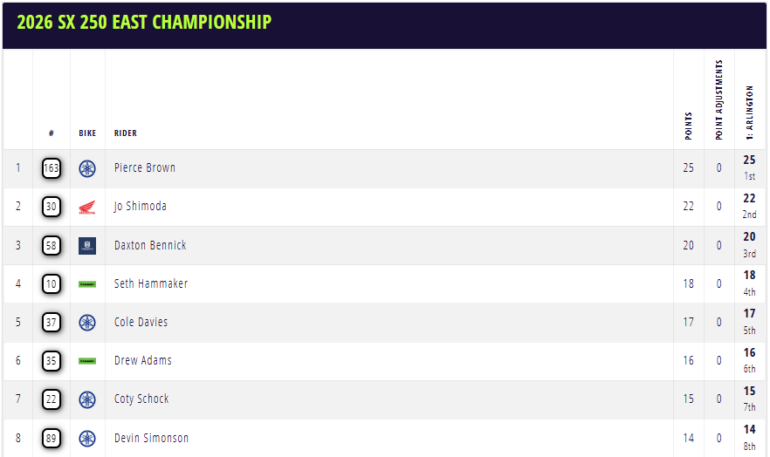The image size is (770, 457).
Task: Select Devin Simonson's rider name
Action: (x=151, y=438)
